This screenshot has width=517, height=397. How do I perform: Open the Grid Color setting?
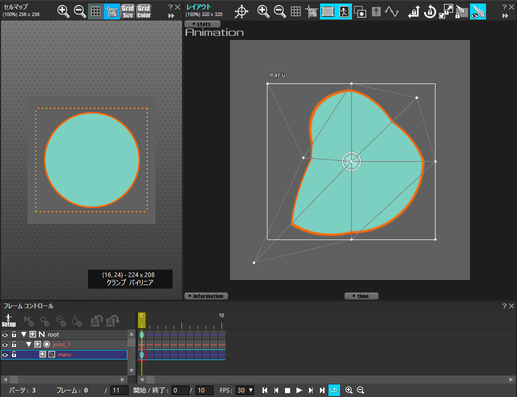(x=144, y=11)
